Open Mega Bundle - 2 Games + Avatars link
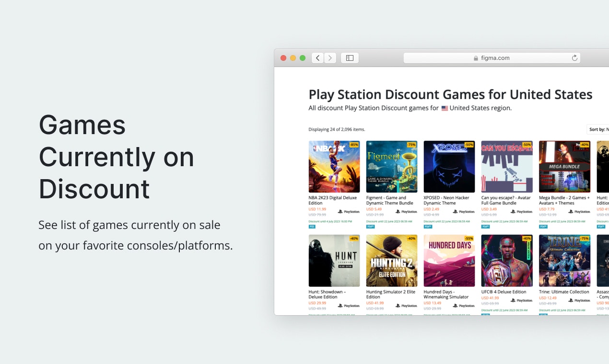The image size is (609, 364). point(564,200)
